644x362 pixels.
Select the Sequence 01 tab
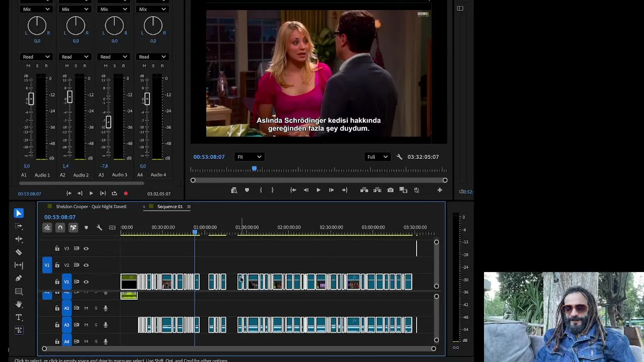click(x=170, y=207)
